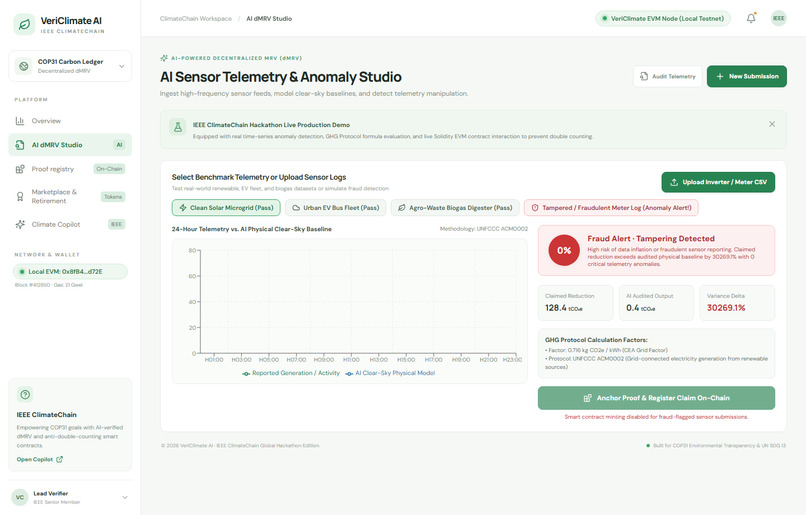Open Climate Copilot from sidebar
The height and width of the screenshot is (515, 806).
70,224
